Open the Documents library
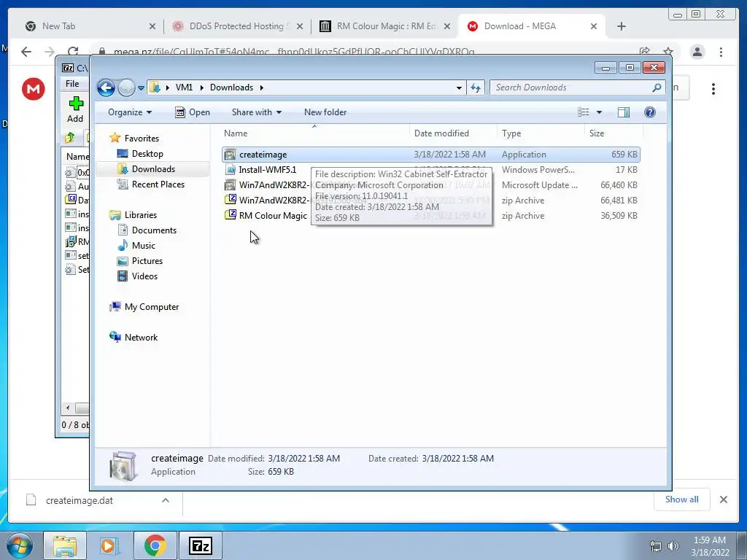Screen dimensions: 747x560 click(154, 230)
